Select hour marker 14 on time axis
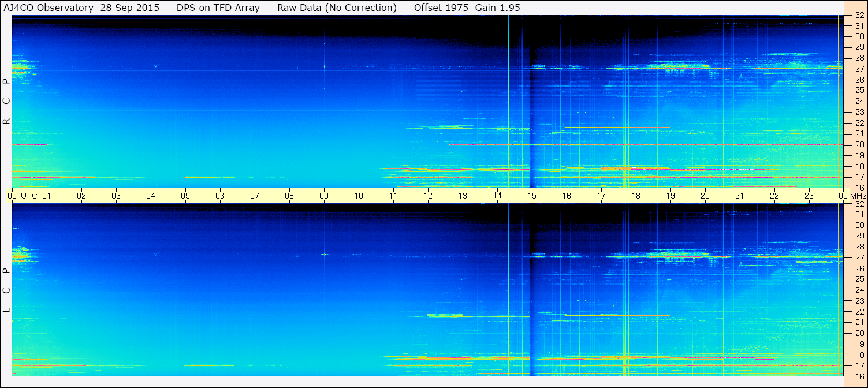 [x=497, y=196]
